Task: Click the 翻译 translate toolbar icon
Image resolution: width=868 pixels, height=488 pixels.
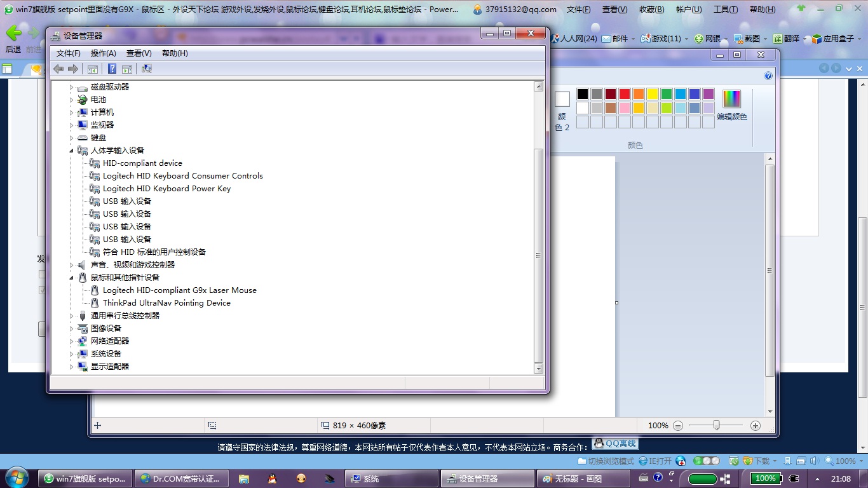Action: pyautogui.click(x=778, y=39)
